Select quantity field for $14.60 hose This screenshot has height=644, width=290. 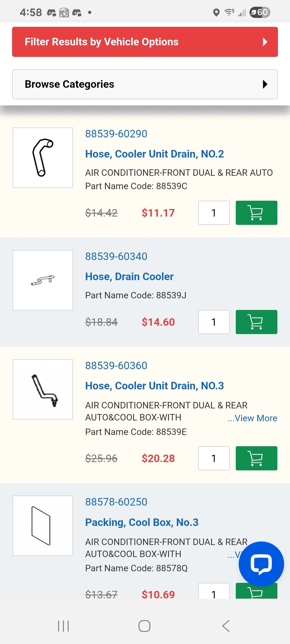coord(214,322)
